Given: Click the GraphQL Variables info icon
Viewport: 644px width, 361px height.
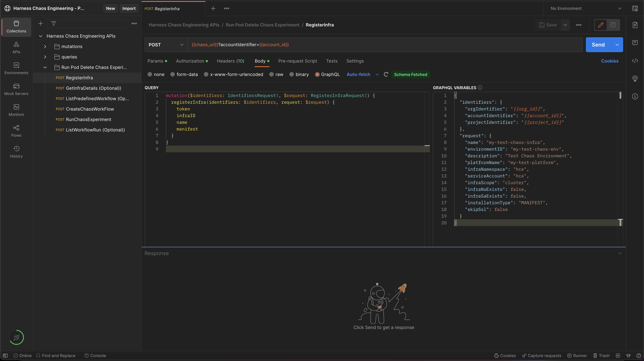Looking at the screenshot, I should click(x=480, y=88).
